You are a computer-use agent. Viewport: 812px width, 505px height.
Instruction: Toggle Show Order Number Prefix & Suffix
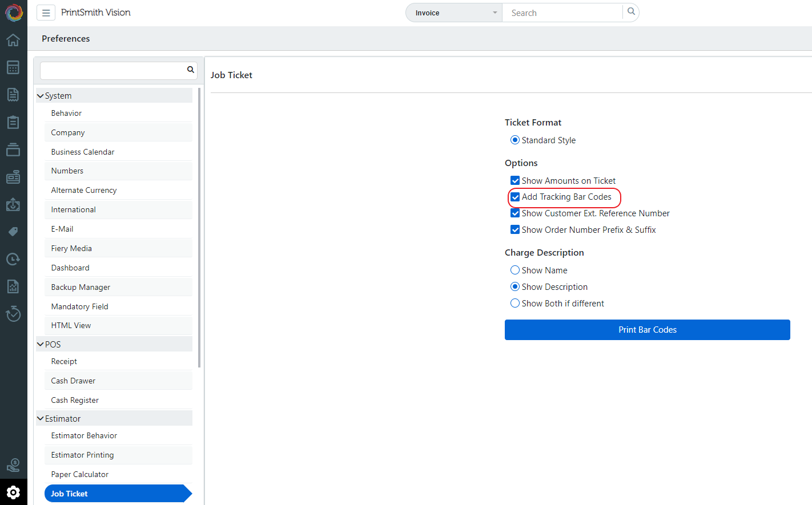pyautogui.click(x=515, y=230)
